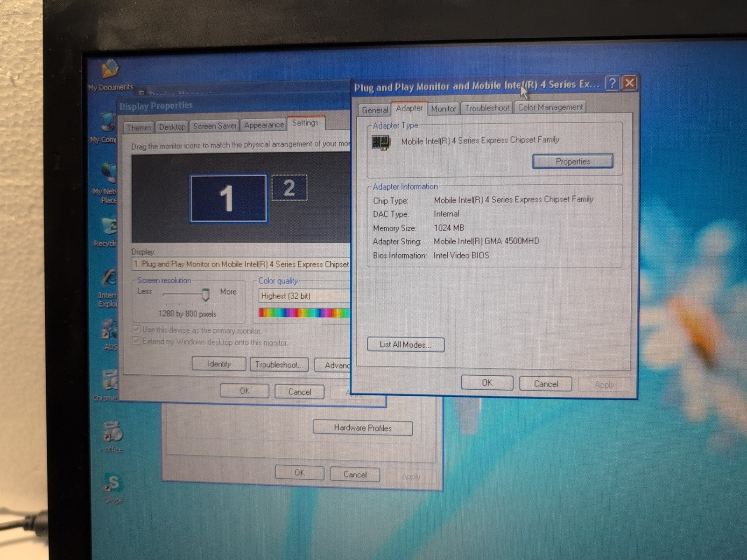
Task: Click OK in the System Properties window behind
Action: [299, 473]
